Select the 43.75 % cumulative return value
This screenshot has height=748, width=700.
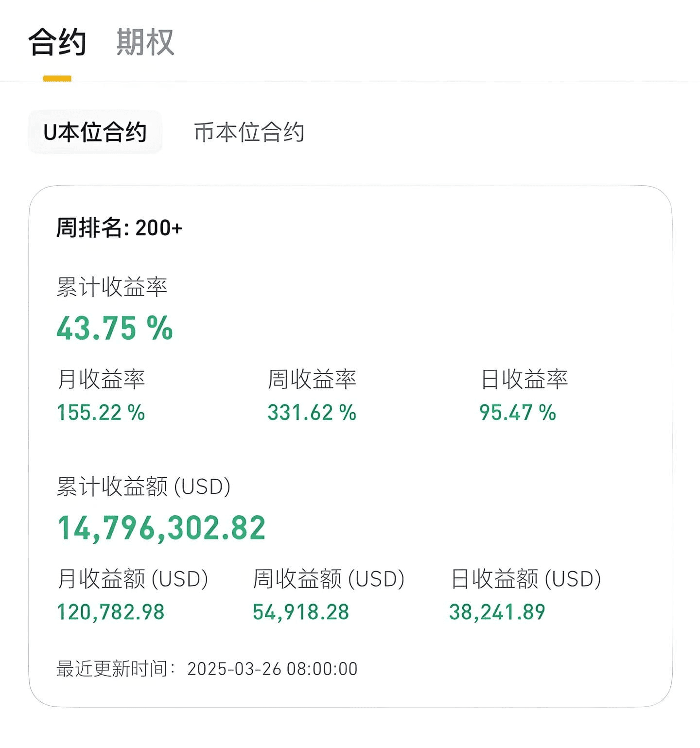pos(115,328)
